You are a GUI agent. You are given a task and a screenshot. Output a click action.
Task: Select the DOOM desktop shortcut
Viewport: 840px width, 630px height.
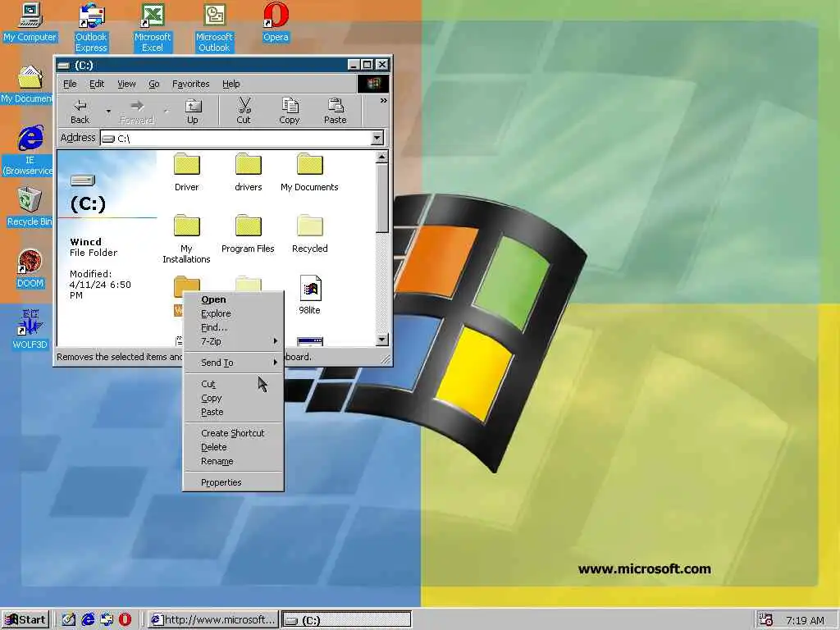(30, 269)
